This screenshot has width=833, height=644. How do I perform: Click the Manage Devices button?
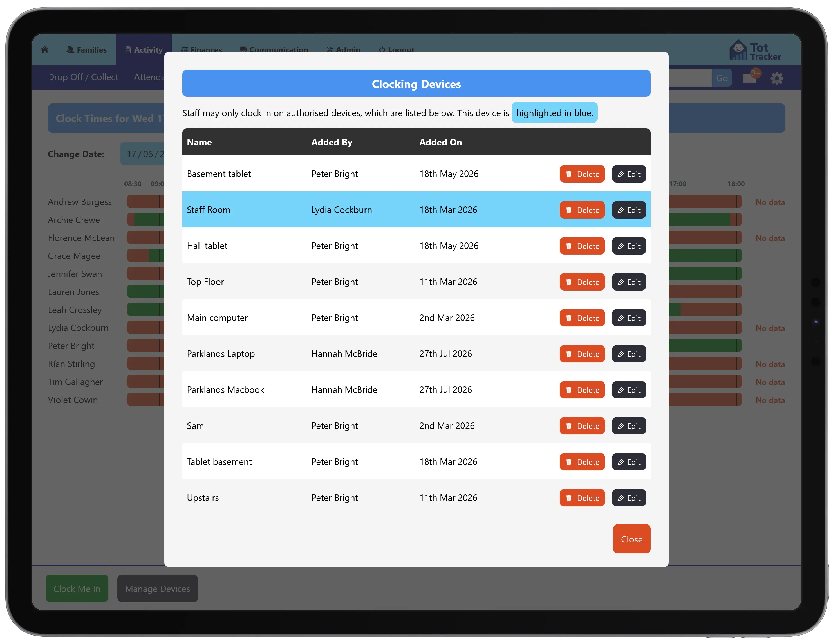(x=158, y=588)
